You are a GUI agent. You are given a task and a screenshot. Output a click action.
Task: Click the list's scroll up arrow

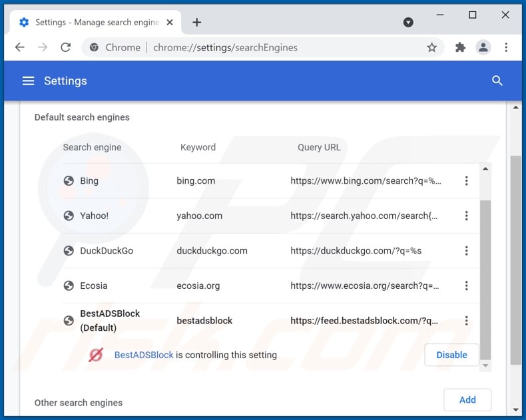(x=485, y=168)
